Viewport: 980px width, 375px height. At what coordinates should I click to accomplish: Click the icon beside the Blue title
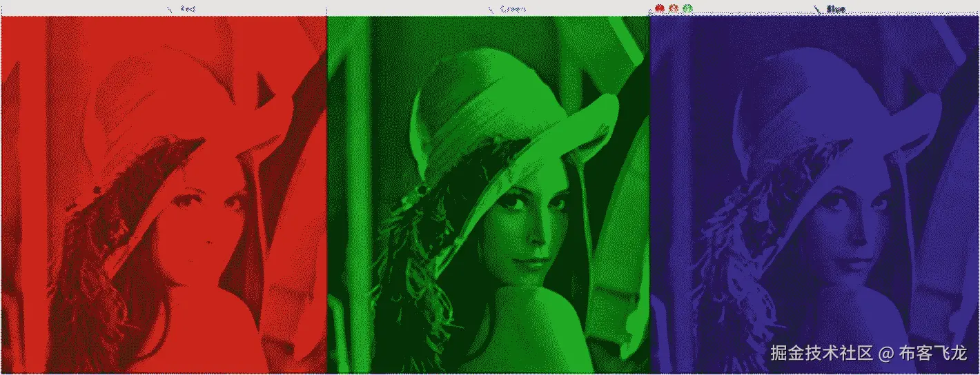pos(817,9)
